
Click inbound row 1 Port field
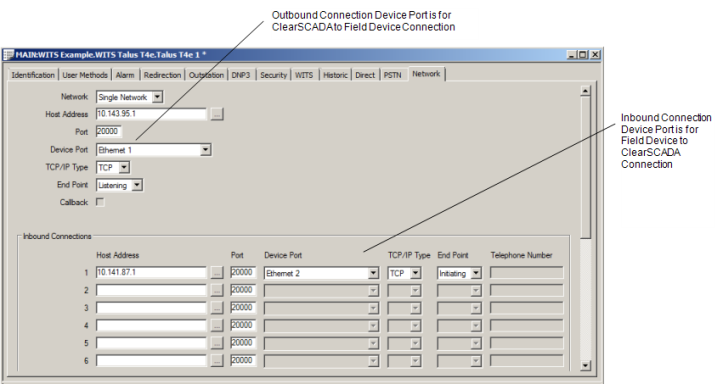pyautogui.click(x=243, y=273)
